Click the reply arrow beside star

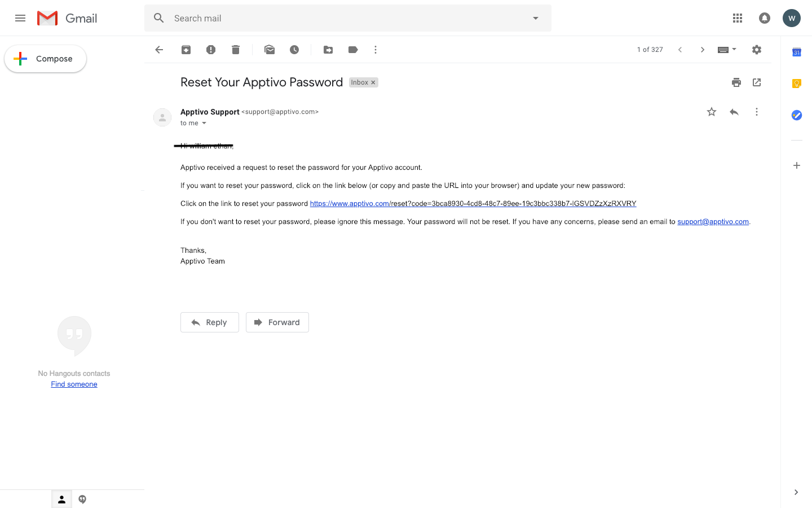pos(734,112)
